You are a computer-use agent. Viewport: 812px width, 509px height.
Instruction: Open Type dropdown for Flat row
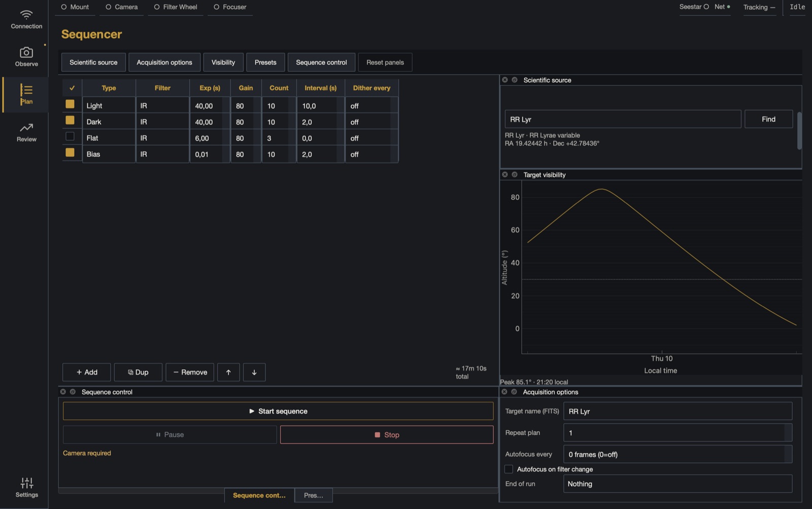[109, 138]
